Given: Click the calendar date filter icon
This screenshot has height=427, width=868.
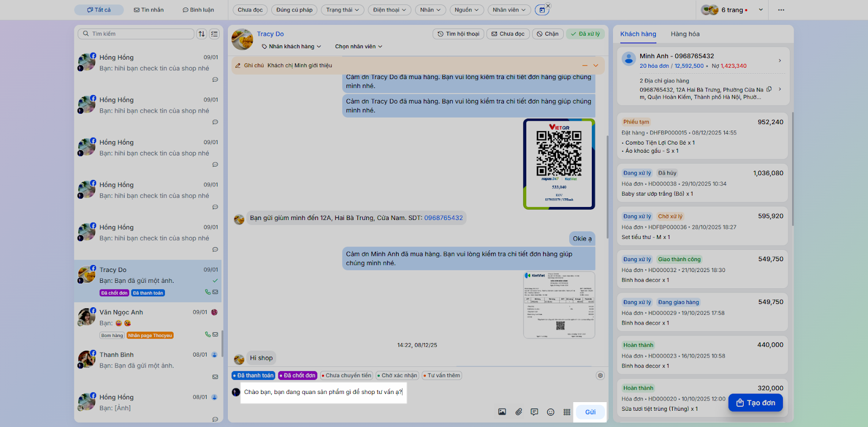Looking at the screenshot, I should [x=541, y=10].
